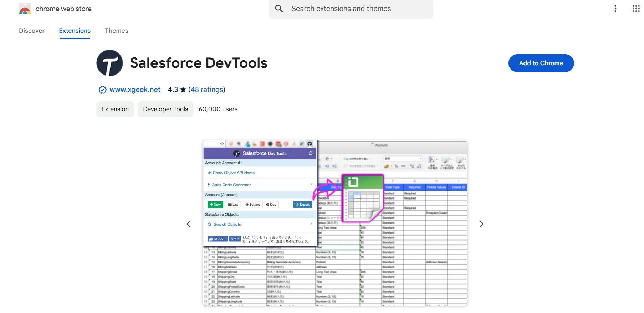Open the three-dot more options menu
The height and width of the screenshot is (313, 644).
615,9
